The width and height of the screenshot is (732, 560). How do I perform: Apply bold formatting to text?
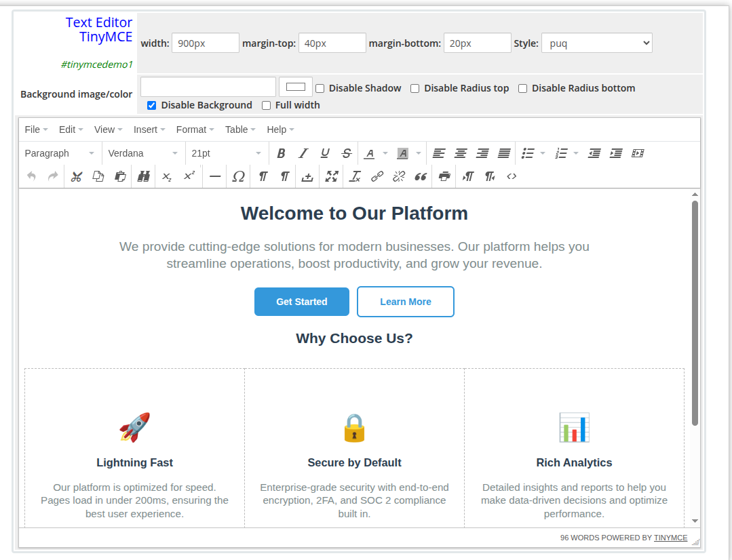281,153
